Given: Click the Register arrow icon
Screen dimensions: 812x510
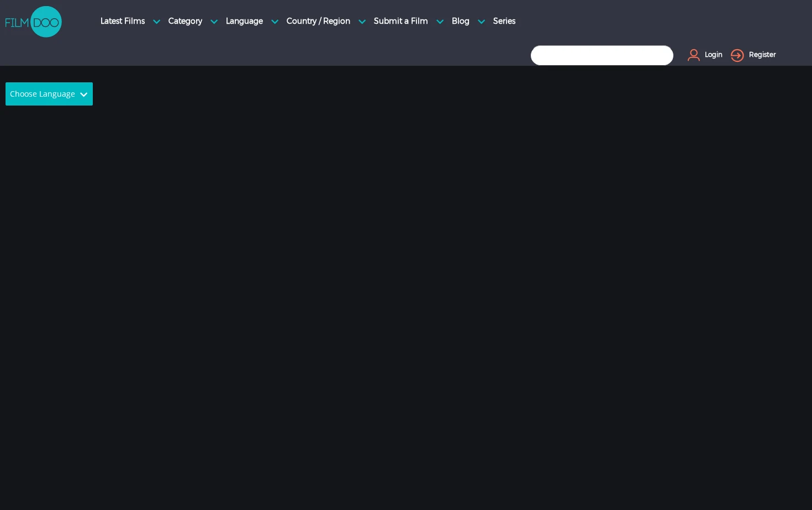Looking at the screenshot, I should (737, 55).
